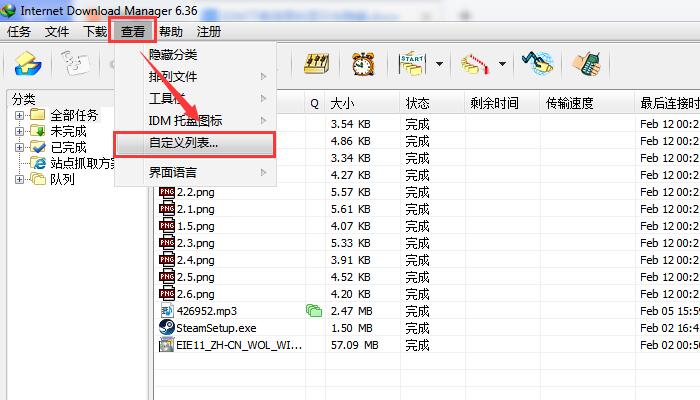
Task: Choose 排列文件 submenu entry
Action: 196,77
